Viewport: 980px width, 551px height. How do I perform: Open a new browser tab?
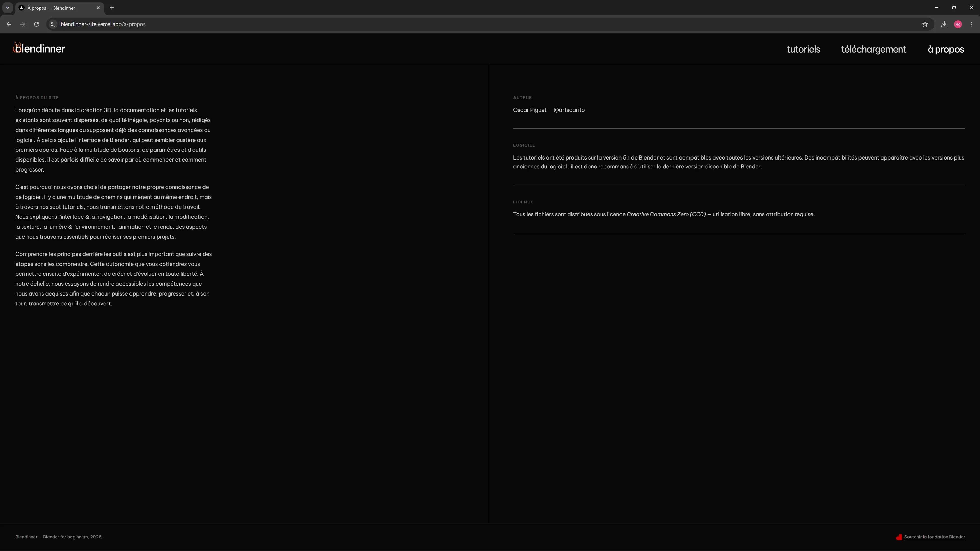tap(112, 8)
